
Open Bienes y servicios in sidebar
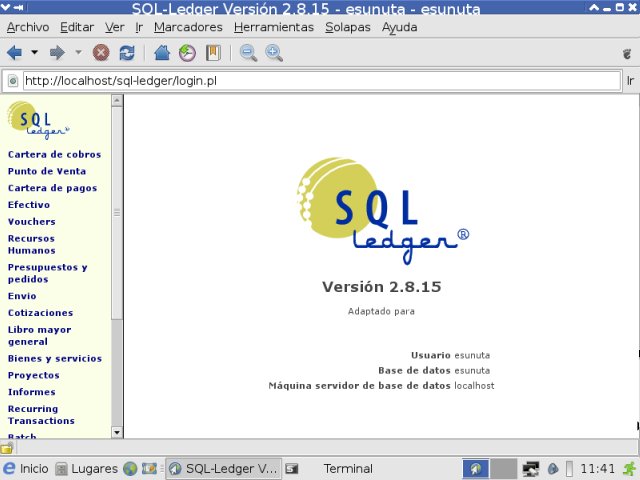[55, 358]
